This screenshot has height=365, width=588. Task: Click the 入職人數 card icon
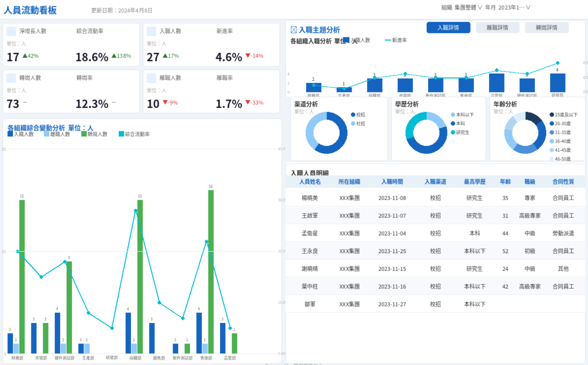click(x=151, y=31)
